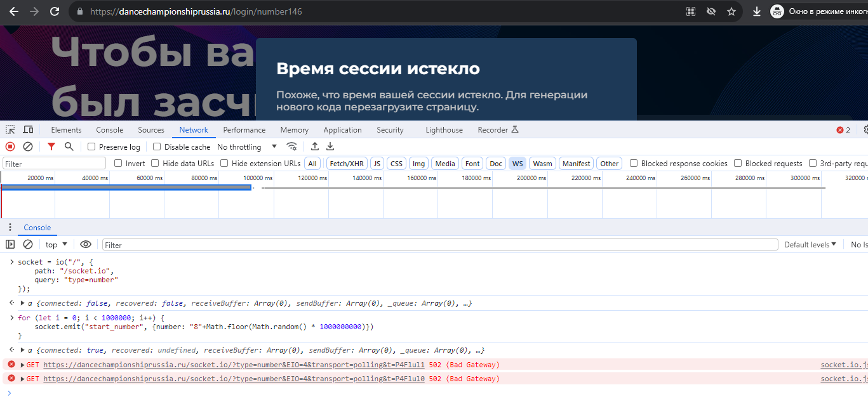Image resolution: width=868 pixels, height=411 pixels.
Task: Show the console sidebar
Action: pos(10,245)
